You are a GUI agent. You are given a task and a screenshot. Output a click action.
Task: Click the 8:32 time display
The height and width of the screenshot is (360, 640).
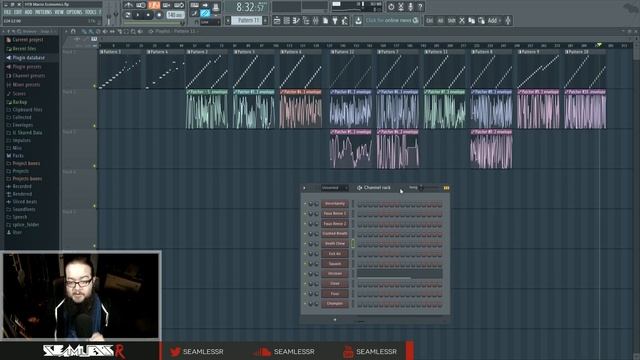click(250, 7)
